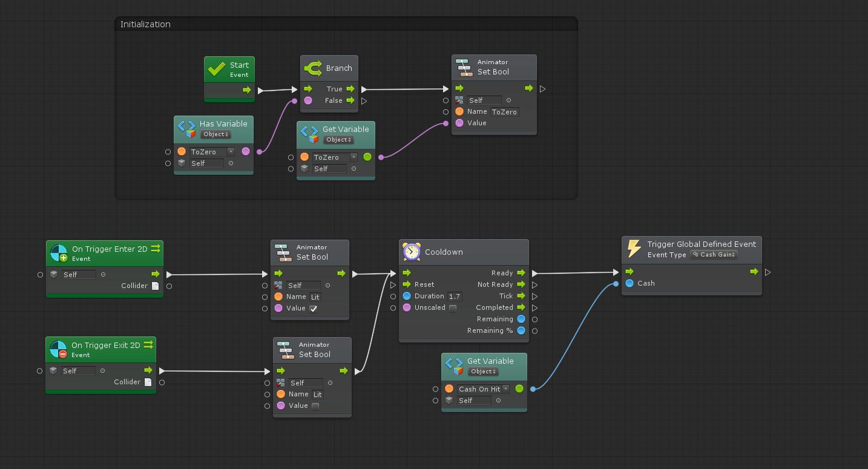868x469 pixels.
Task: Click the Animator icon in Initialization Set Bool
Action: pyautogui.click(x=463, y=67)
